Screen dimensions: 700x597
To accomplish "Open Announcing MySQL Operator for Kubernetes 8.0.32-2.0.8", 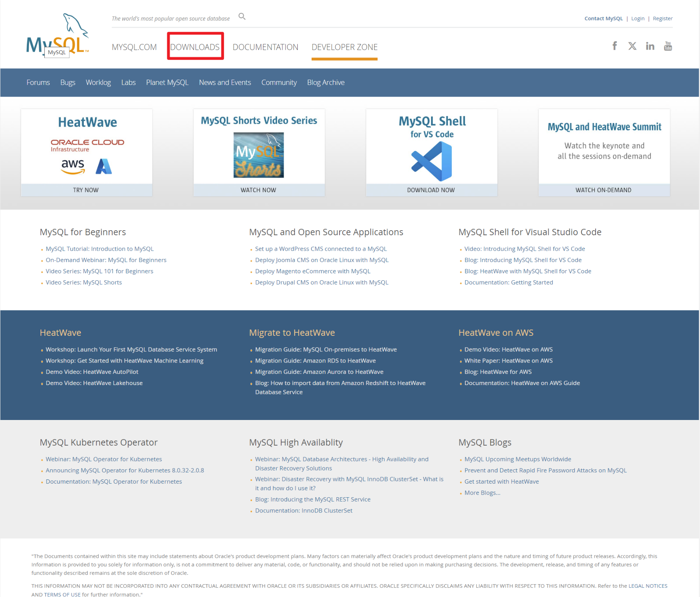I will pyautogui.click(x=125, y=470).
